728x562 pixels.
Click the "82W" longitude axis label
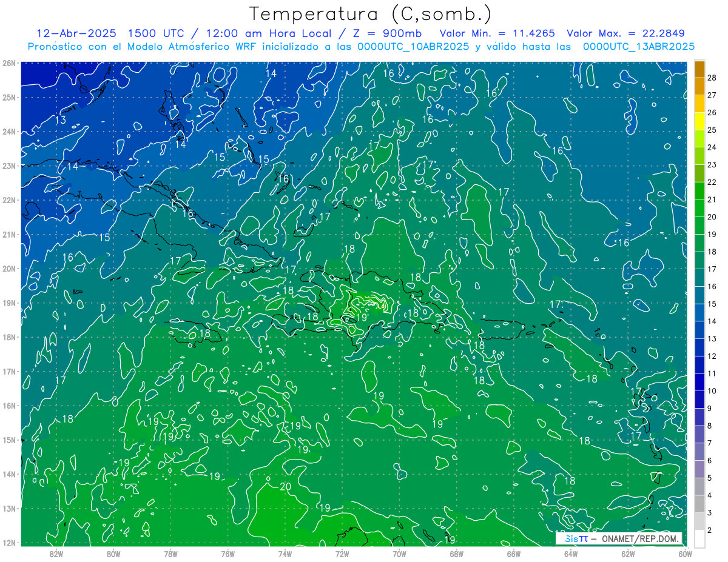pyautogui.click(x=56, y=554)
